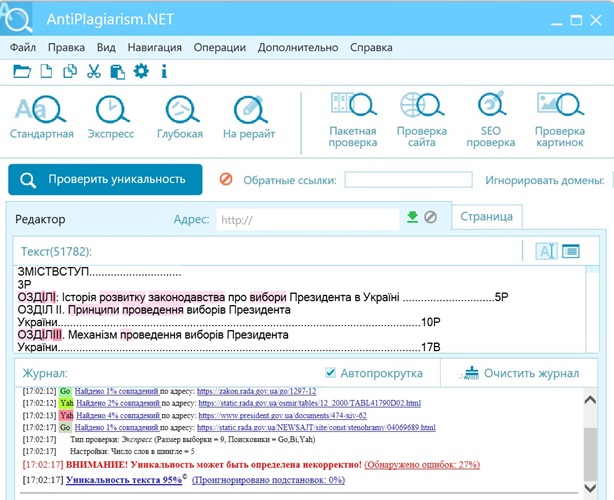Click Проигнорировано подстановок: 0% link
This screenshot has width=614, height=500.
268,480
